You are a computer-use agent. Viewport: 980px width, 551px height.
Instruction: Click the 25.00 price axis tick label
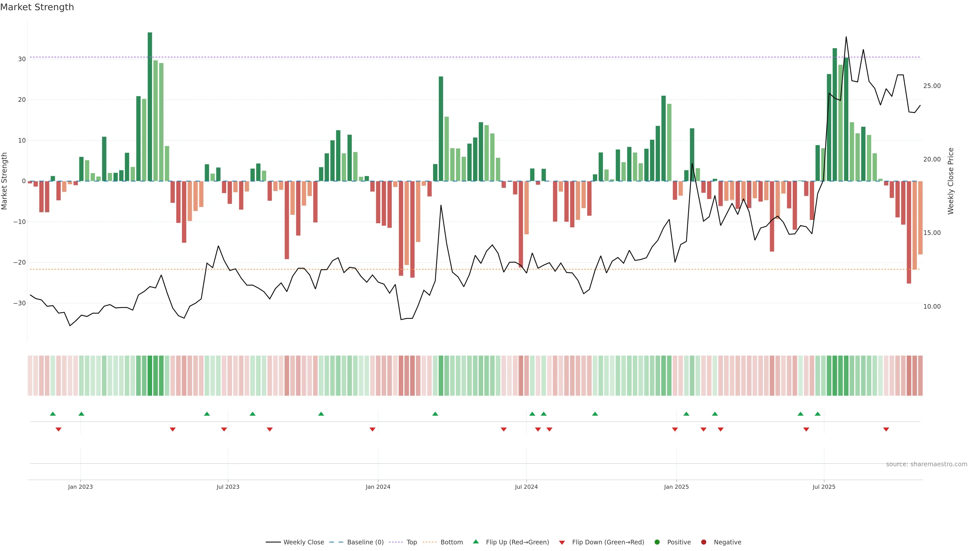[932, 86]
